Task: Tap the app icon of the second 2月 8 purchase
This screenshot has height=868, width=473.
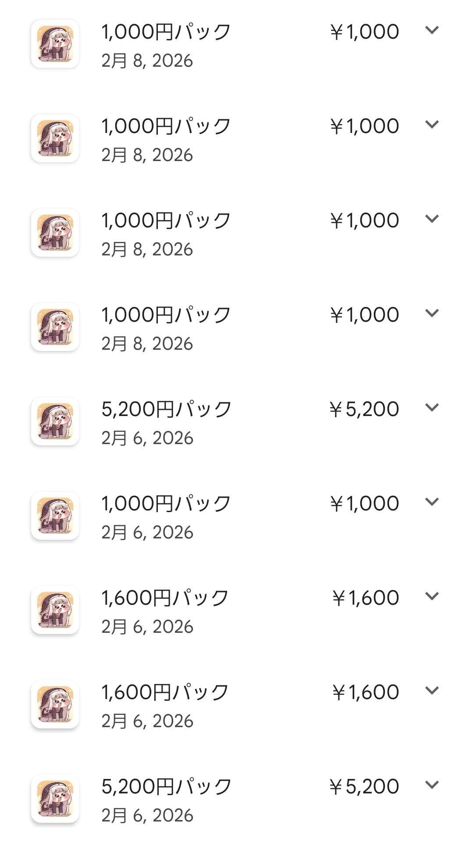Action: coord(55,138)
